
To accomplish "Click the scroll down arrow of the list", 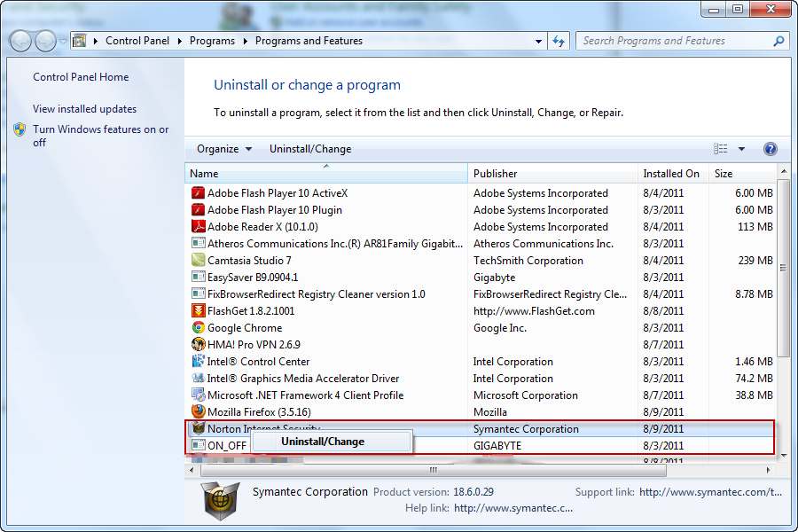I will tap(783, 456).
